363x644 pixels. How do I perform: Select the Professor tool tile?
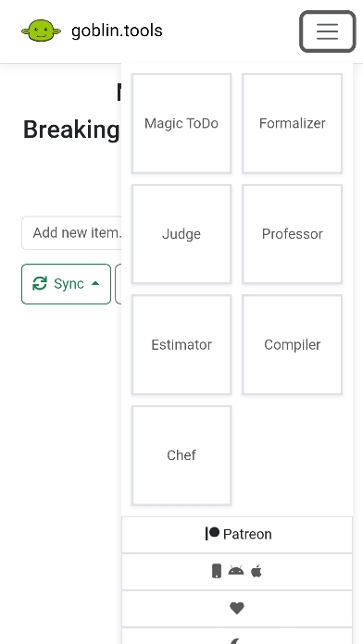click(x=293, y=234)
